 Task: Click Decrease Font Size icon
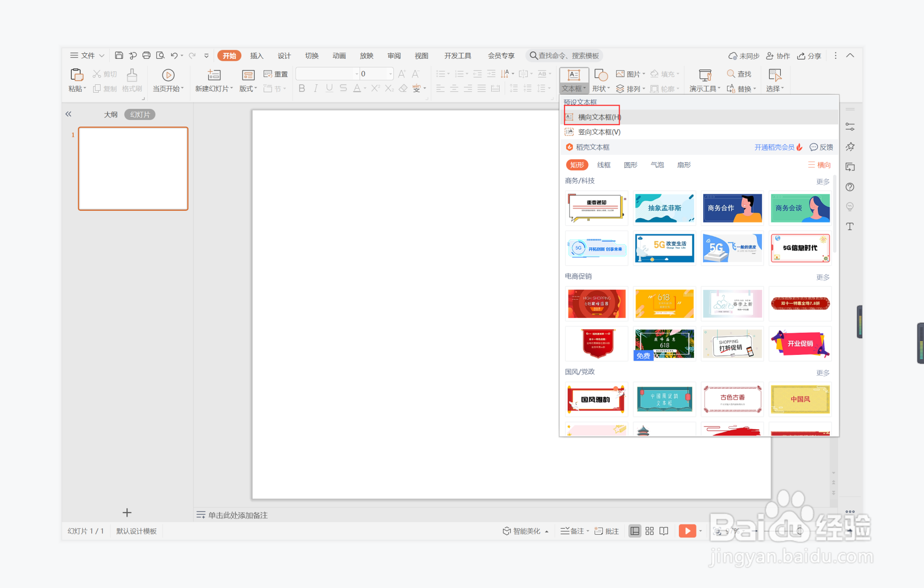pyautogui.click(x=416, y=74)
